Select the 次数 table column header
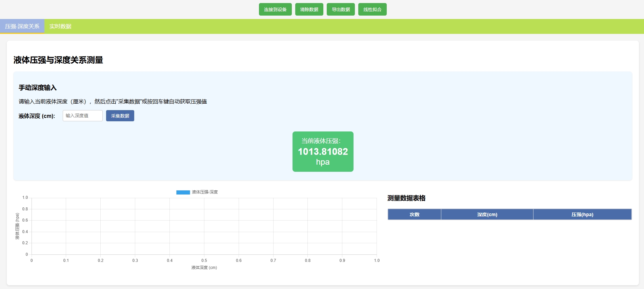Screen dimensions: 644x289 click(x=414, y=214)
